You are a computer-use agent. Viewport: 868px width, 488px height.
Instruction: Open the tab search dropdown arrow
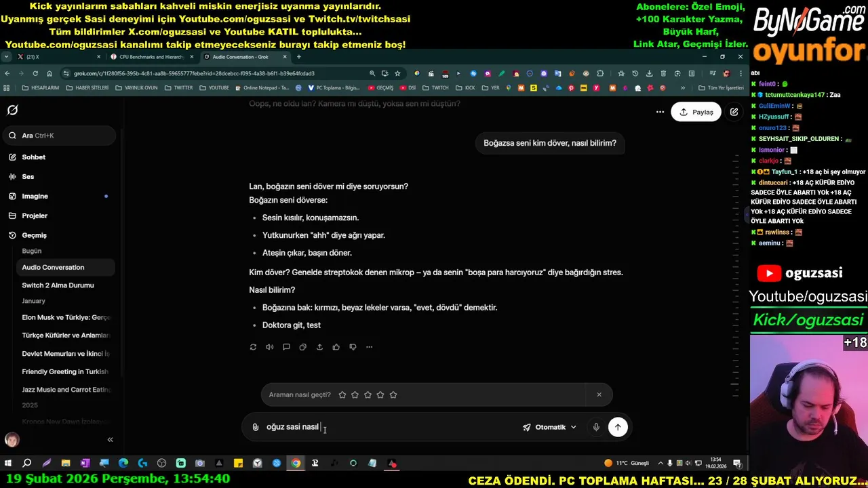[6, 57]
